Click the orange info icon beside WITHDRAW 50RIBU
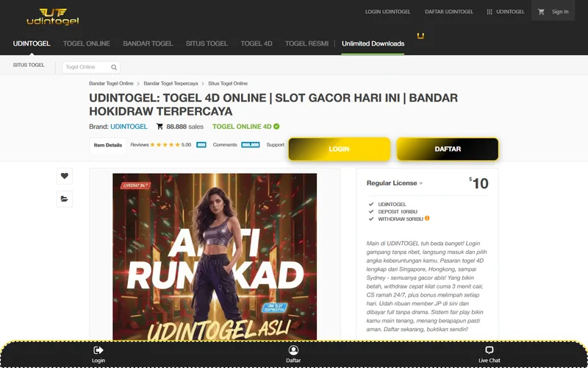This screenshot has height=368, width=588. pyautogui.click(x=427, y=218)
